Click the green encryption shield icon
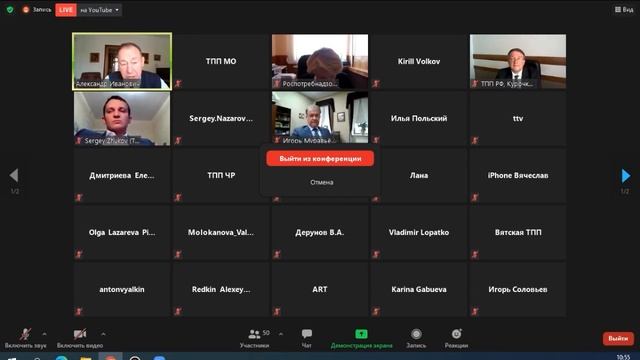The image size is (640, 360). point(10,9)
